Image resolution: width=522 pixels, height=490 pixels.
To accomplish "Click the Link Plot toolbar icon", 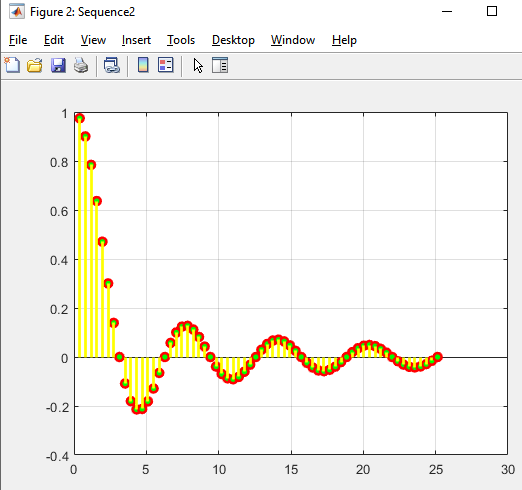I will (x=112, y=65).
